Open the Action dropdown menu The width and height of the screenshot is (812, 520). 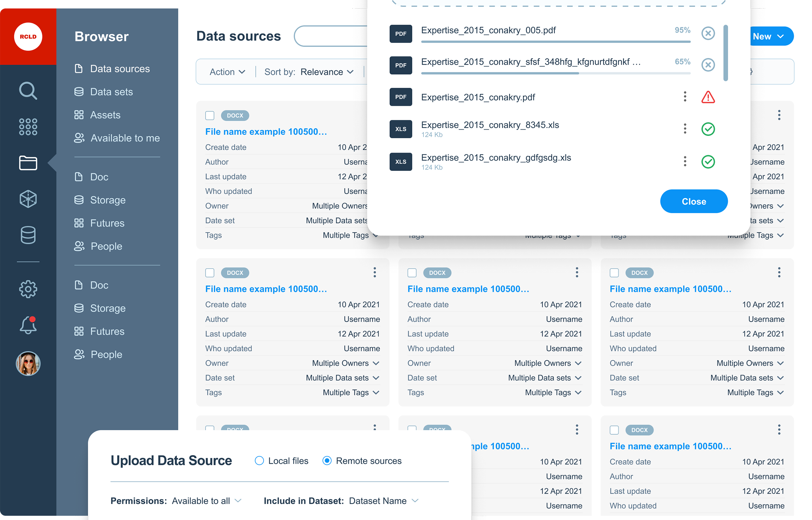click(227, 72)
